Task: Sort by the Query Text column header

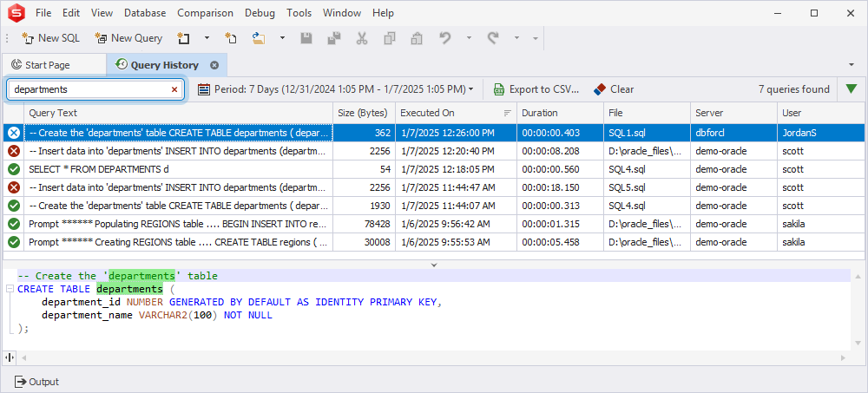Action: click(178, 113)
